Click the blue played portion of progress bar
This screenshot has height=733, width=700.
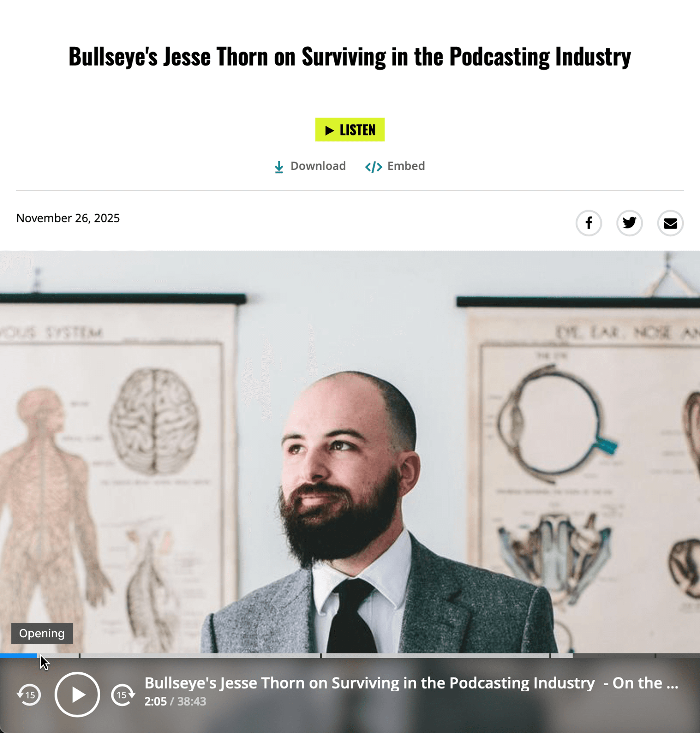[x=19, y=655]
